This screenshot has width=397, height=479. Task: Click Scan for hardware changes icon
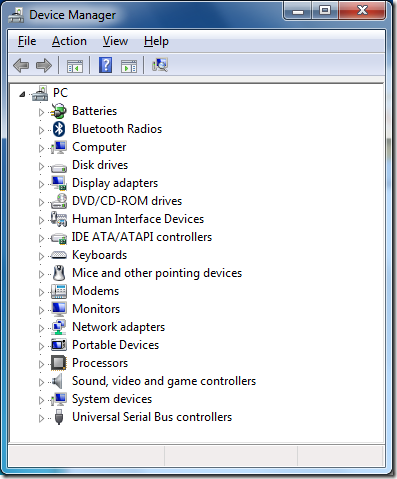pyautogui.click(x=160, y=65)
